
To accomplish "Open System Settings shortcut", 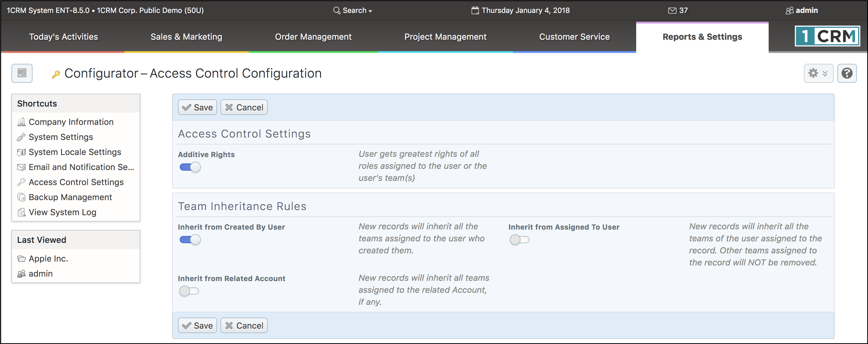I will pyautogui.click(x=55, y=137).
